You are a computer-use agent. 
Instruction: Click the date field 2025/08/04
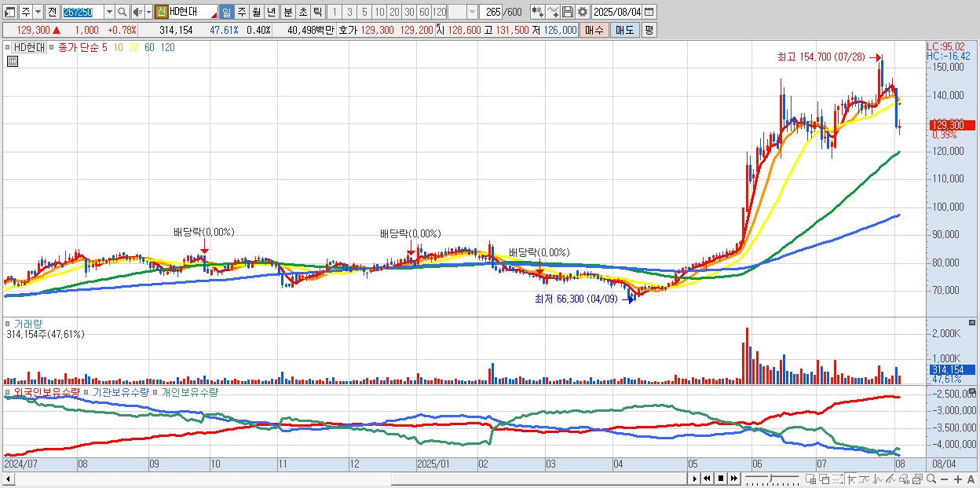pyautogui.click(x=616, y=12)
